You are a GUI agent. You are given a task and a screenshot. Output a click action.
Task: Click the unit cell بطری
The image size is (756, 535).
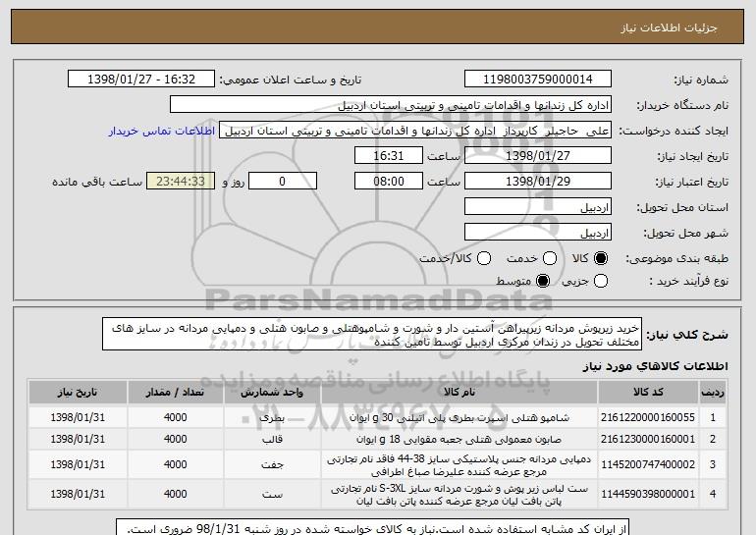coord(272,417)
